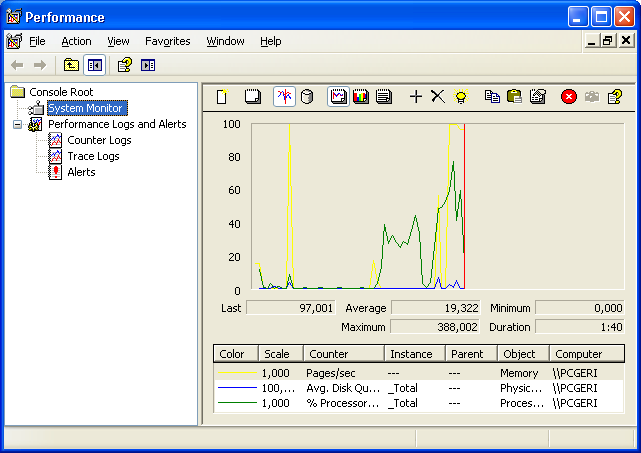This screenshot has width=641, height=453.
Task: Click the System Monitor toolbar Help icon
Action: (614, 97)
